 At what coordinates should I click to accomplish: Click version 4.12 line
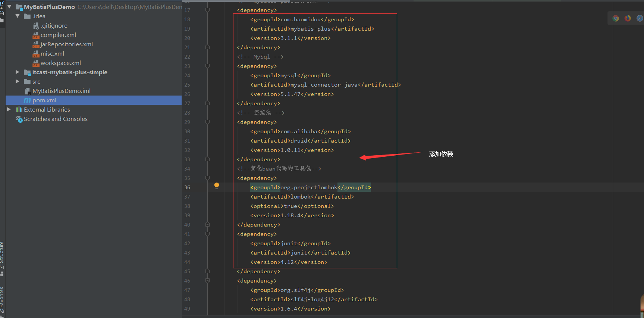289,262
